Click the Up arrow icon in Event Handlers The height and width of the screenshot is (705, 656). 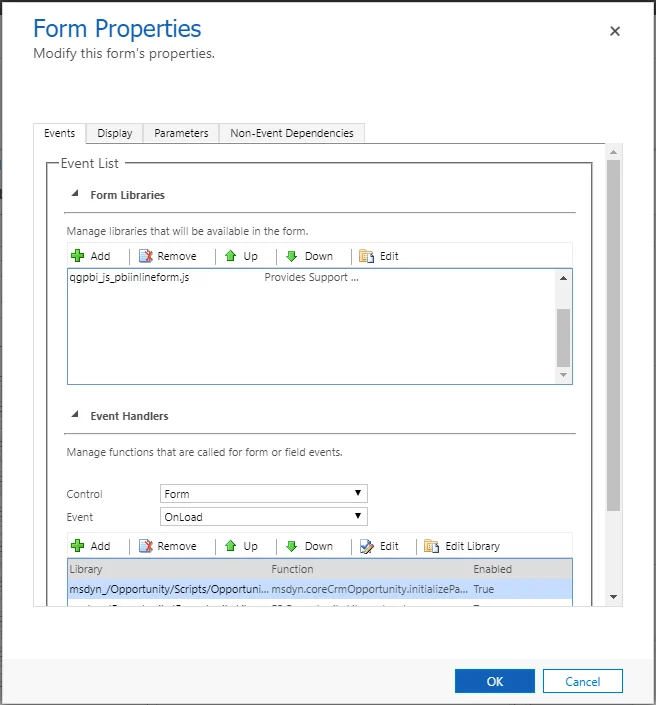pos(231,546)
